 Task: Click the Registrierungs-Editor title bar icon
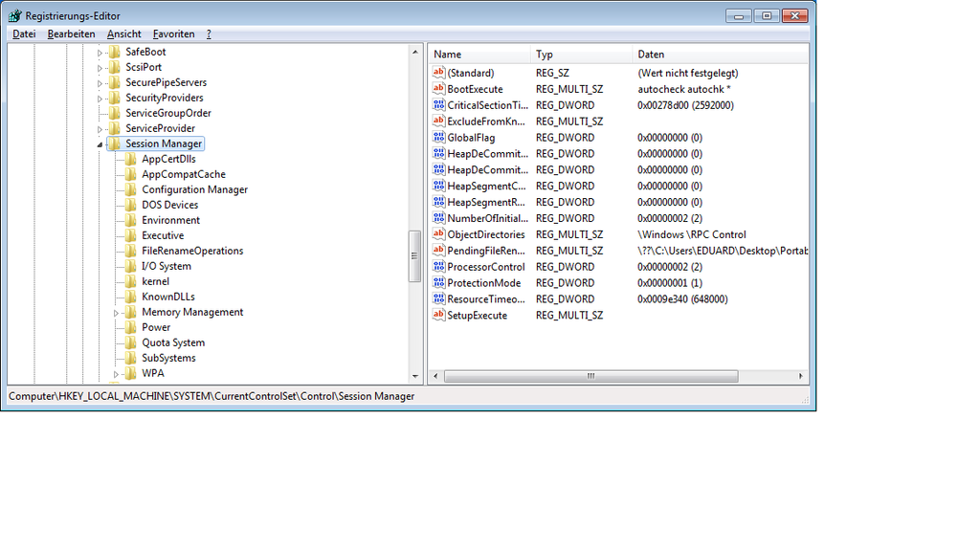(x=14, y=15)
